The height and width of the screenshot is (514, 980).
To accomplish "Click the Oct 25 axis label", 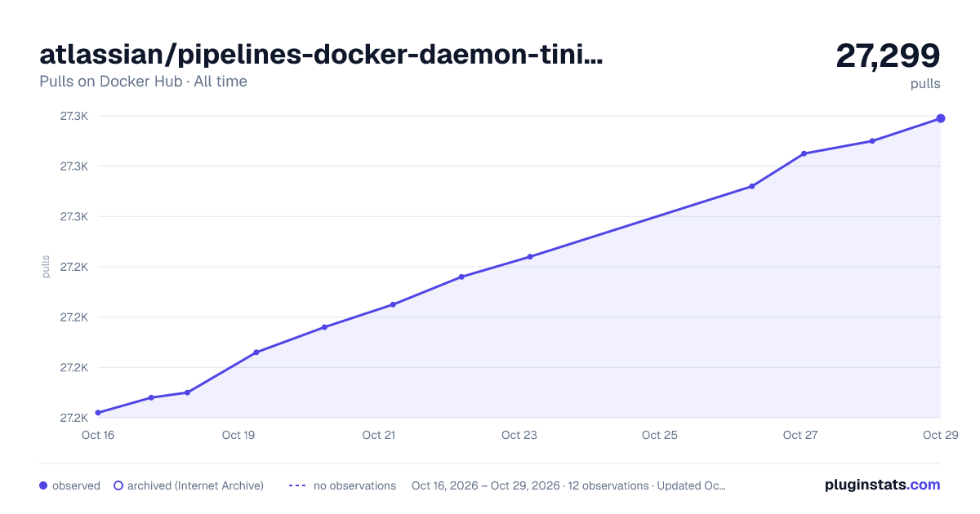I will 660,435.
